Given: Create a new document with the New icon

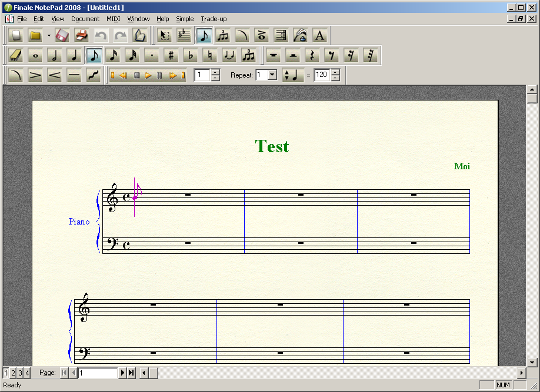Looking at the screenshot, I should coord(16,35).
